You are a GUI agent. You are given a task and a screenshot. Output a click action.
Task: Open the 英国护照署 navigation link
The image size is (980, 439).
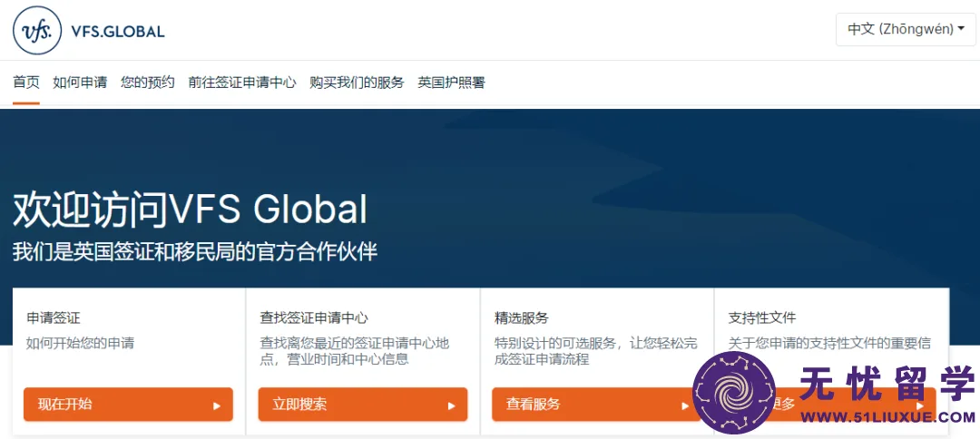(x=451, y=83)
